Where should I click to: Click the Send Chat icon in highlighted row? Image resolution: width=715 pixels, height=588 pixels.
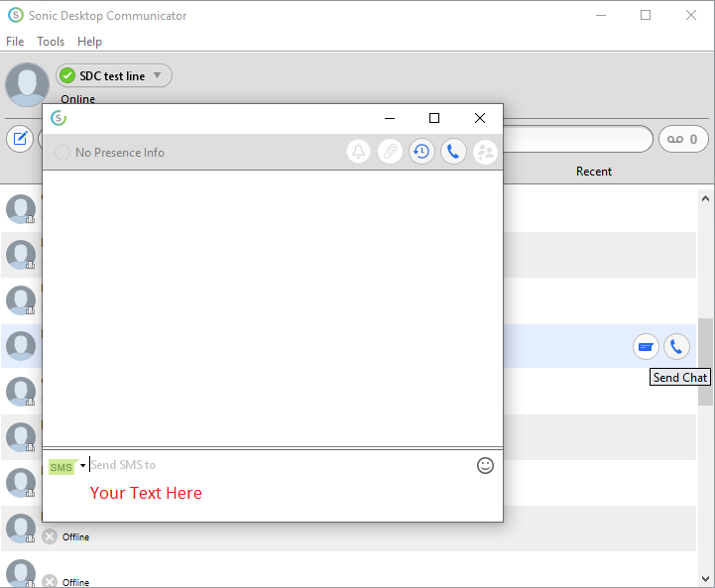click(646, 347)
